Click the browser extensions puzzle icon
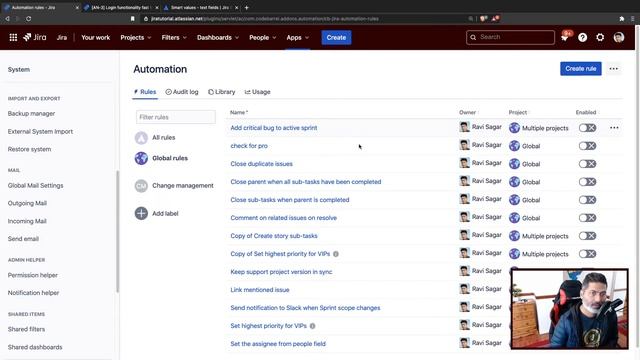Screen dimensions: 640x360 click(622, 19)
